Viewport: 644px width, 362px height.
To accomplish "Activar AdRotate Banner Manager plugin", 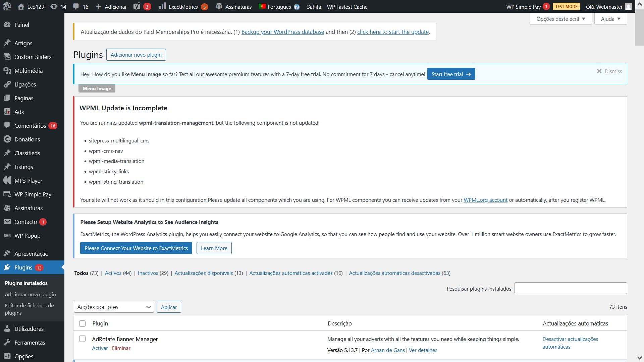I will click(100, 348).
